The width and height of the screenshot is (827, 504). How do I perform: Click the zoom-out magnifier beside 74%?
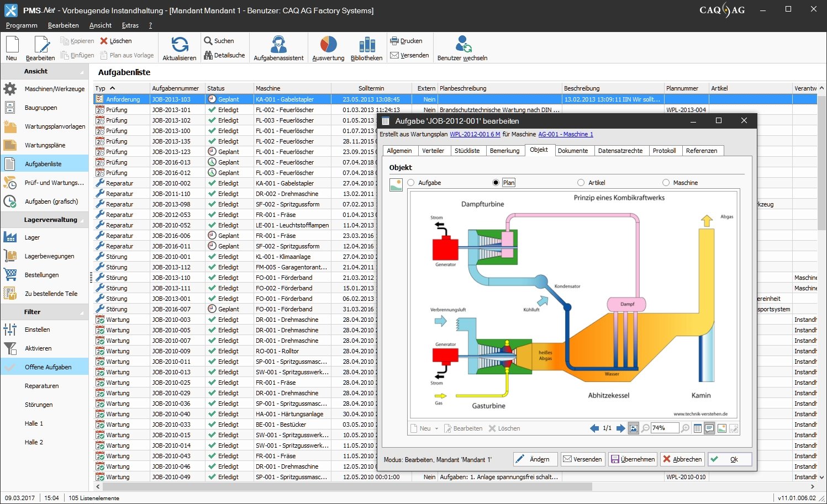pos(645,428)
